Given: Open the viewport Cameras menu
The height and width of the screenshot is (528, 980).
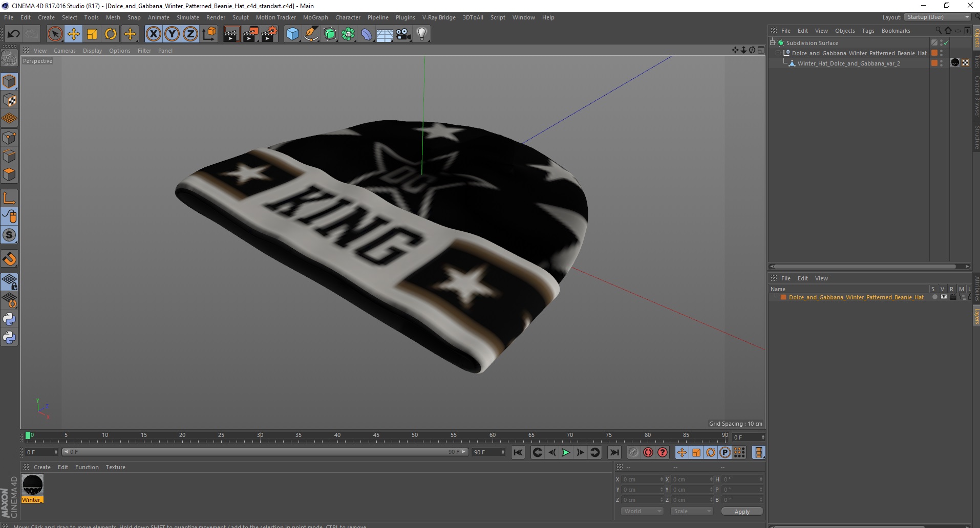Looking at the screenshot, I should [65, 51].
